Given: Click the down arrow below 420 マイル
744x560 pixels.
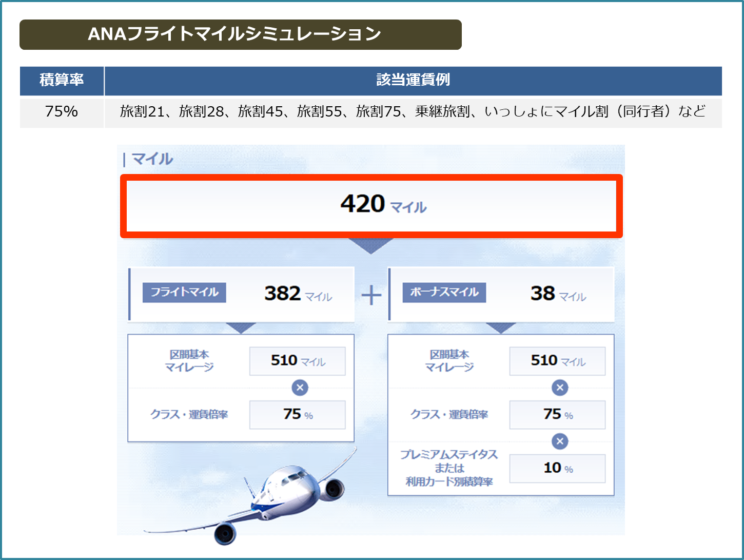Looking at the screenshot, I should click(x=371, y=246).
